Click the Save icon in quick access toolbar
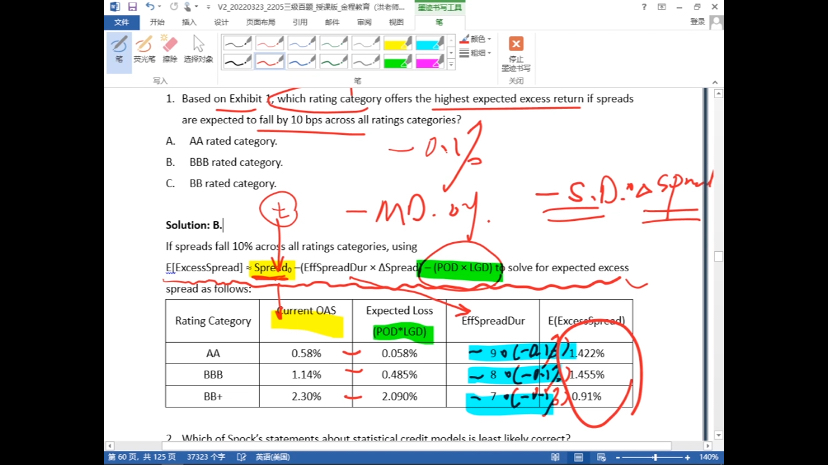828x465 pixels. click(131, 6)
